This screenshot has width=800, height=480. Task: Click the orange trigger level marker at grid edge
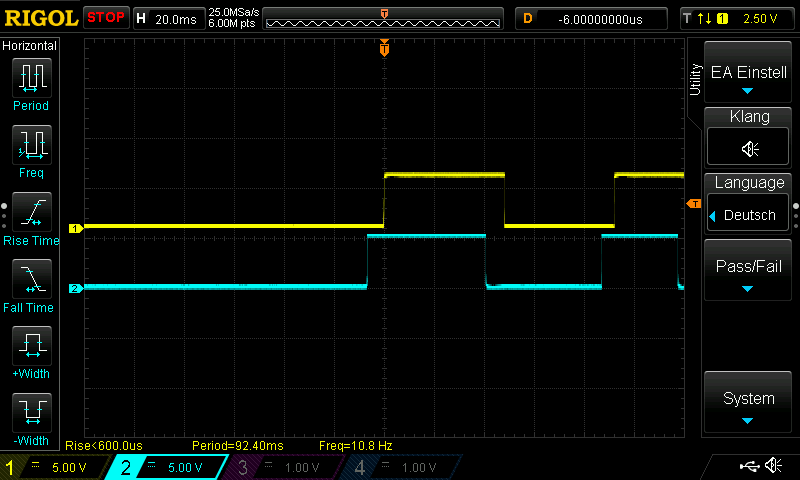point(693,204)
